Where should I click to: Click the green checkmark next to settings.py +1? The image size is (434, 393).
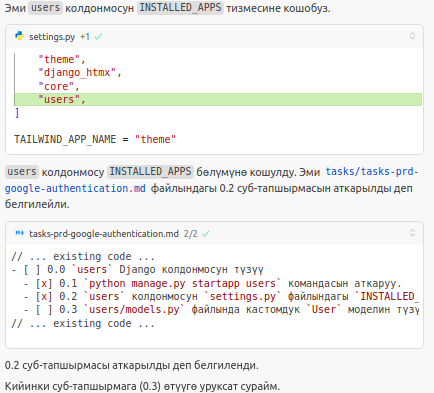pos(98,37)
